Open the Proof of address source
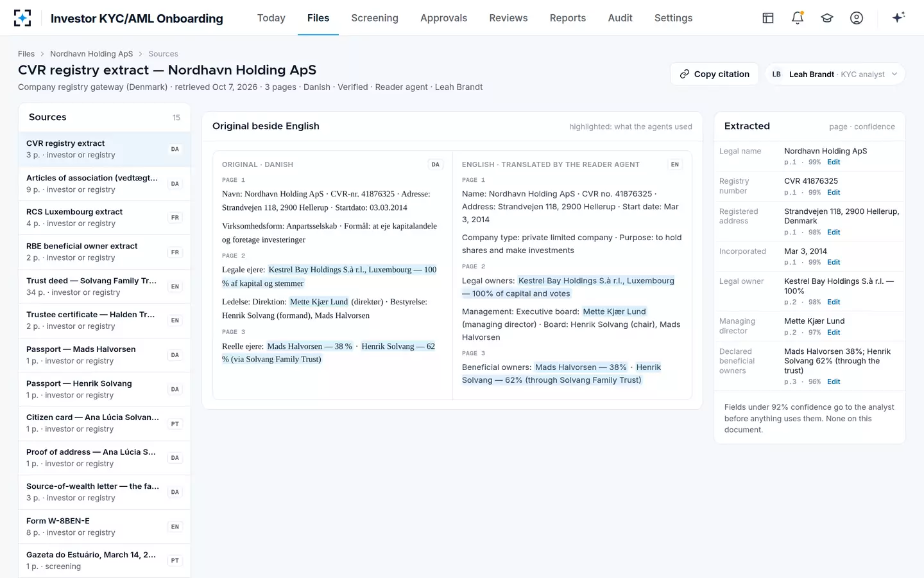The height and width of the screenshot is (578, 924). click(x=105, y=458)
